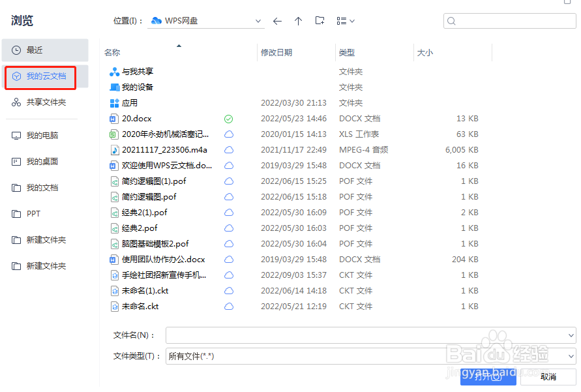Click the cloud icon for 经典2.pof

tap(229, 228)
